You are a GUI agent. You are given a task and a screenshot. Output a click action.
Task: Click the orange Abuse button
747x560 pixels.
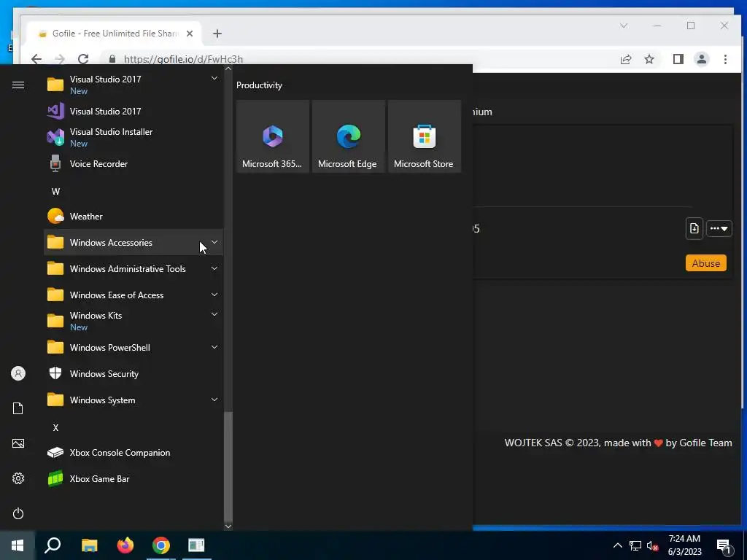(706, 262)
